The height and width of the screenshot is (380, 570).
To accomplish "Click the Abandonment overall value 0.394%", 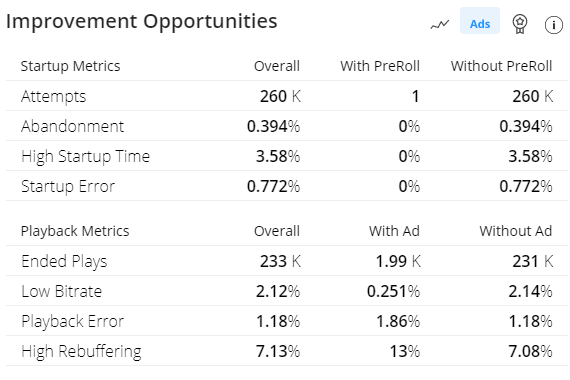I will (273, 126).
